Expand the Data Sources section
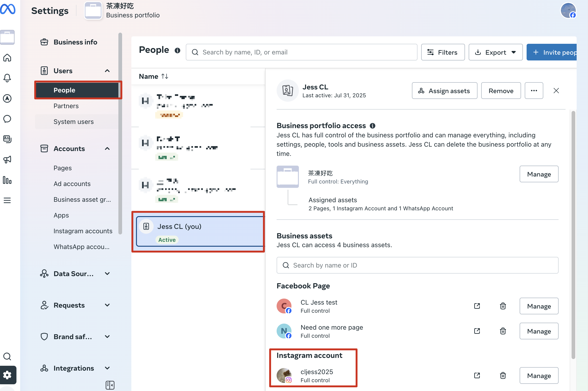This screenshot has height=391, width=588. point(107,274)
